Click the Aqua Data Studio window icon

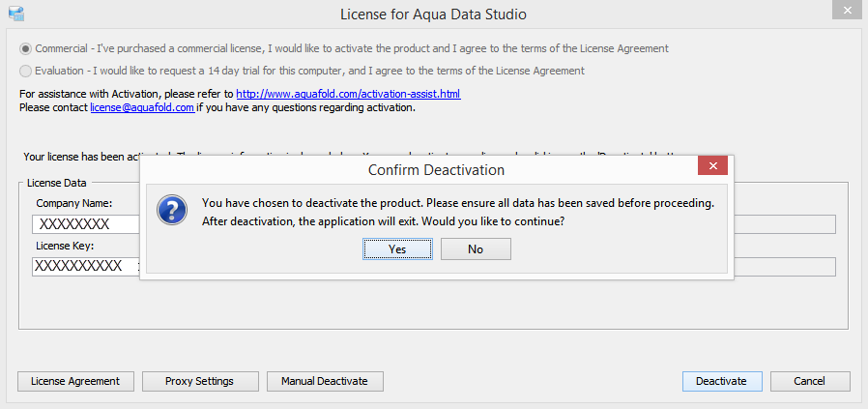14,14
